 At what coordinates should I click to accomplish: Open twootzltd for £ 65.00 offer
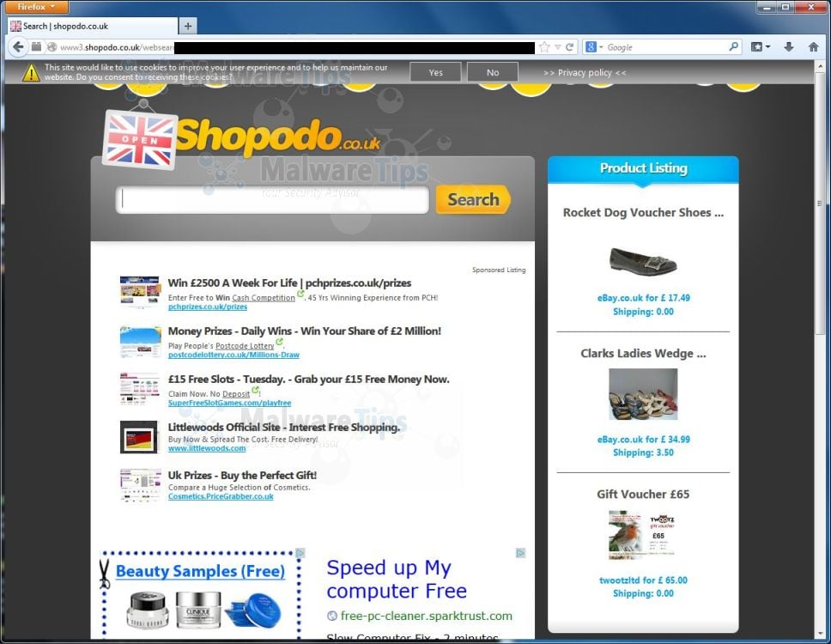[x=643, y=580]
